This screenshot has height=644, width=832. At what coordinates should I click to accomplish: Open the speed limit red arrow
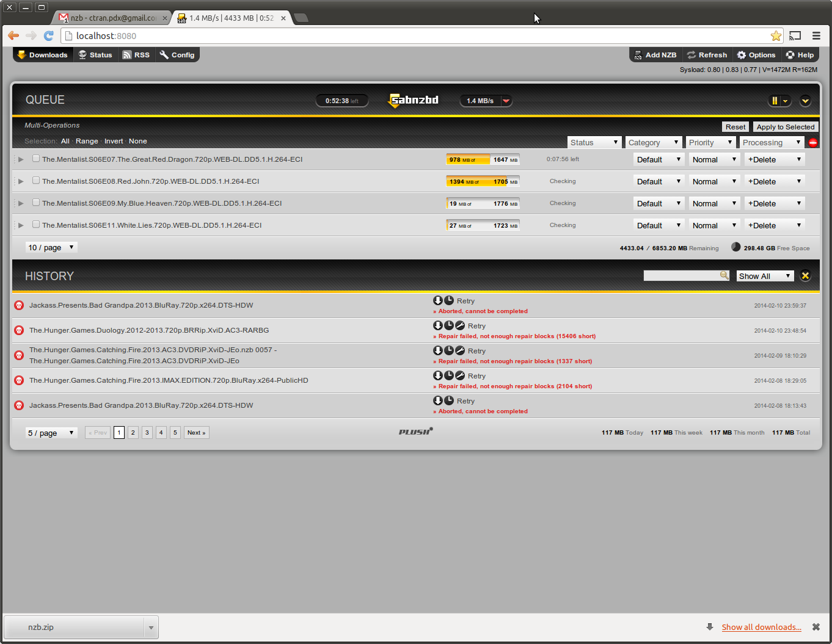point(506,101)
